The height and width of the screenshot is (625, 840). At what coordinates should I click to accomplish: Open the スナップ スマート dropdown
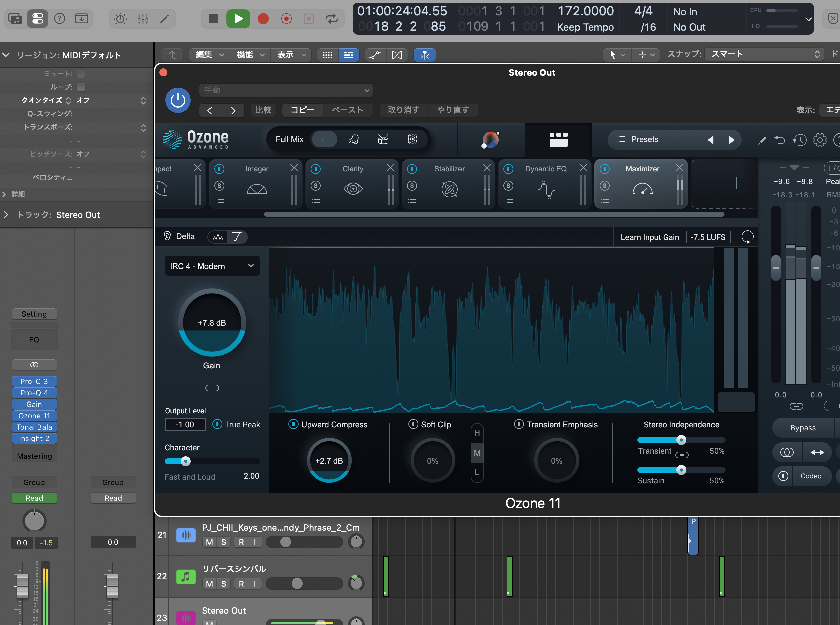[764, 54]
